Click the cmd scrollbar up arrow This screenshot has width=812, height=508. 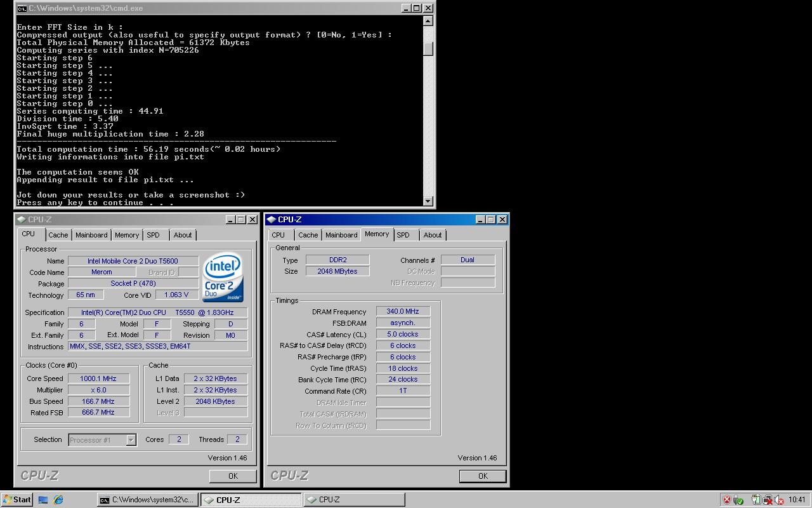coord(428,21)
